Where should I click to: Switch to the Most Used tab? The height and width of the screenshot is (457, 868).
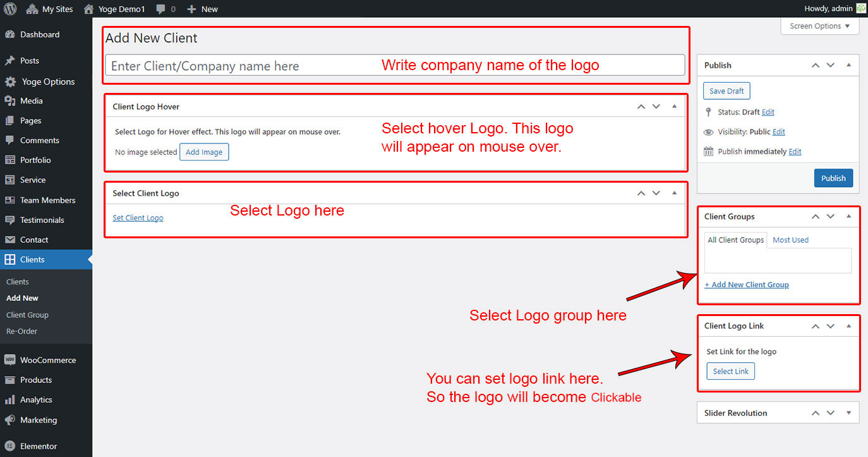[x=790, y=240]
